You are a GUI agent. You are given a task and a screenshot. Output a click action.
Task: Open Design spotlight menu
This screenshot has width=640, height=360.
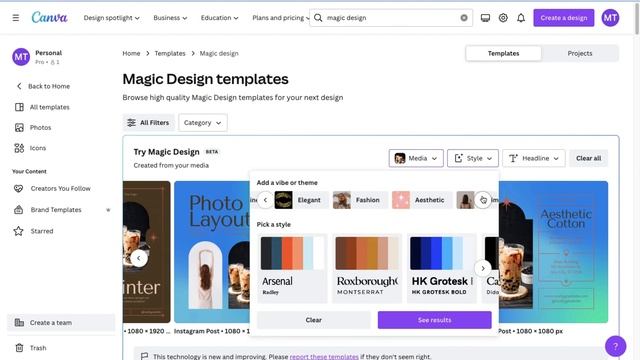click(x=111, y=18)
